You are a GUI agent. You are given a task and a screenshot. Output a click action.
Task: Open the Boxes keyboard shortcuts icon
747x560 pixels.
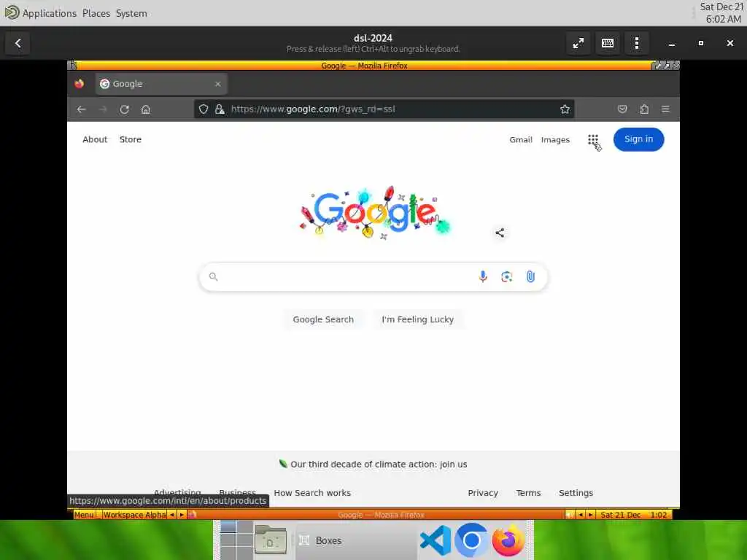tap(608, 43)
